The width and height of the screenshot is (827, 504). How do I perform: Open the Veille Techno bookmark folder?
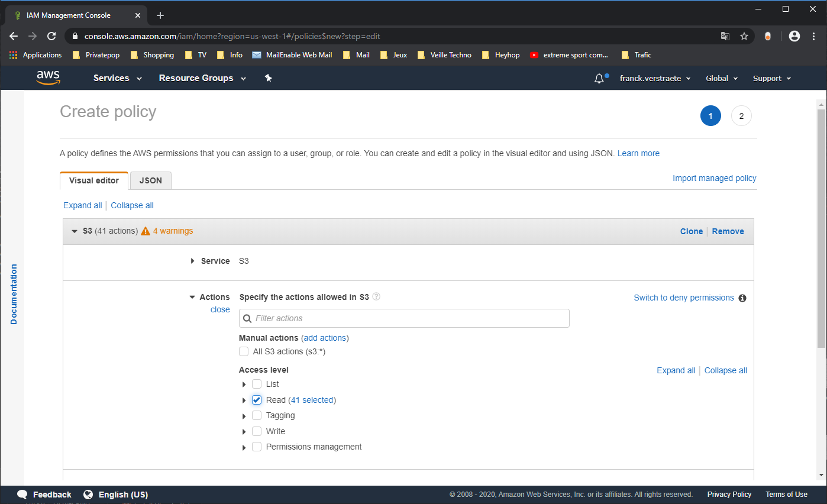(x=444, y=55)
